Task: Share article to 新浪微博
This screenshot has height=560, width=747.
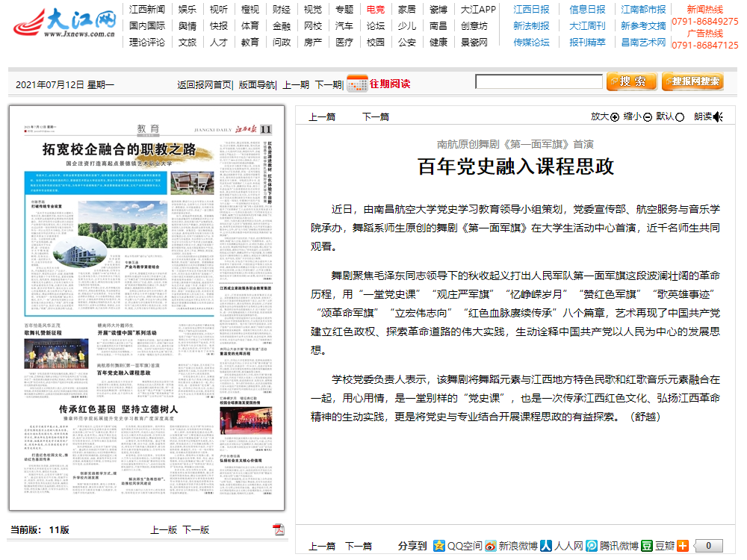Action: [491, 546]
